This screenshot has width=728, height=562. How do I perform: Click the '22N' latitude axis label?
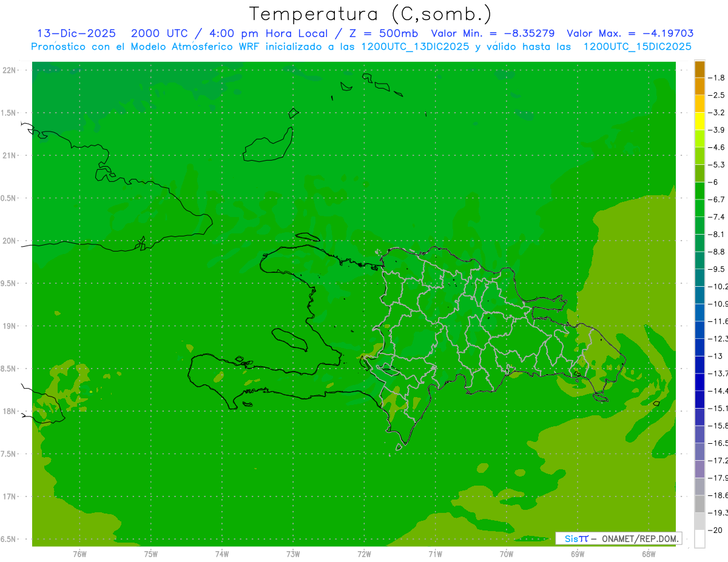9,70
